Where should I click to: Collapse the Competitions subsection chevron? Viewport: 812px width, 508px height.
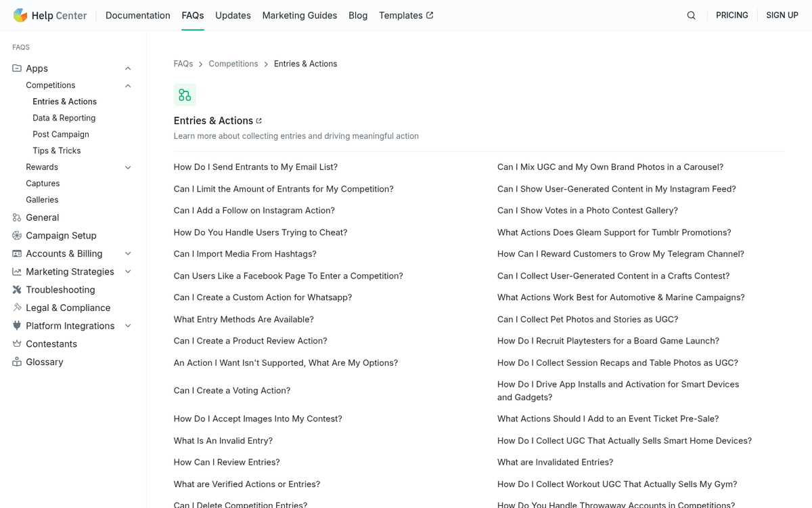[x=128, y=85]
